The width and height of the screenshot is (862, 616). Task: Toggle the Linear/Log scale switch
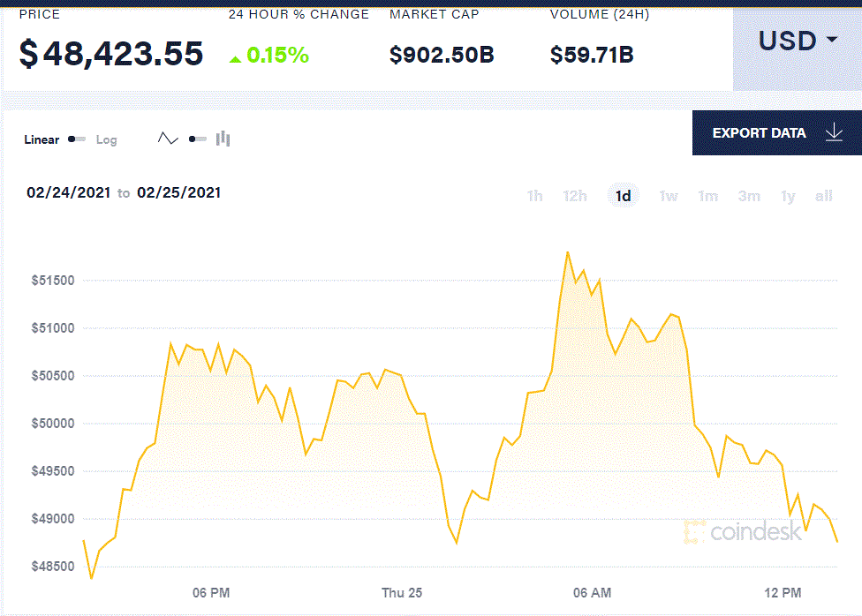(x=76, y=139)
